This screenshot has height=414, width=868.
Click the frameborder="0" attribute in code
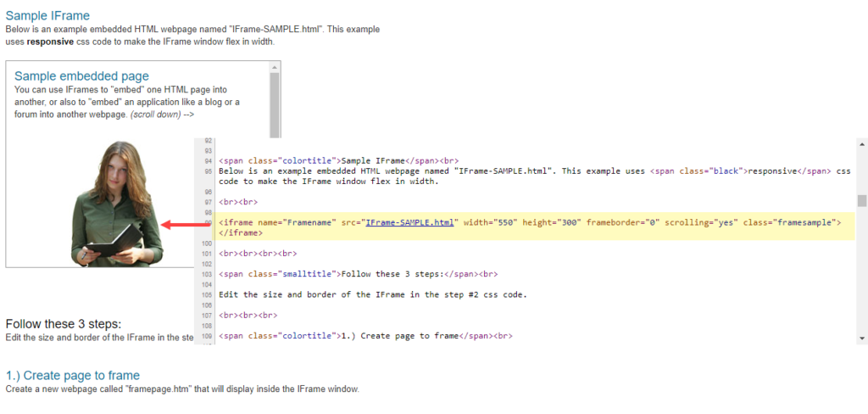623,222
